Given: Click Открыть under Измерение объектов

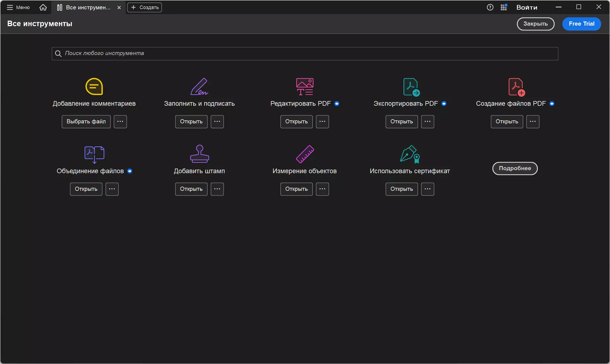Looking at the screenshot, I should click(x=296, y=189).
